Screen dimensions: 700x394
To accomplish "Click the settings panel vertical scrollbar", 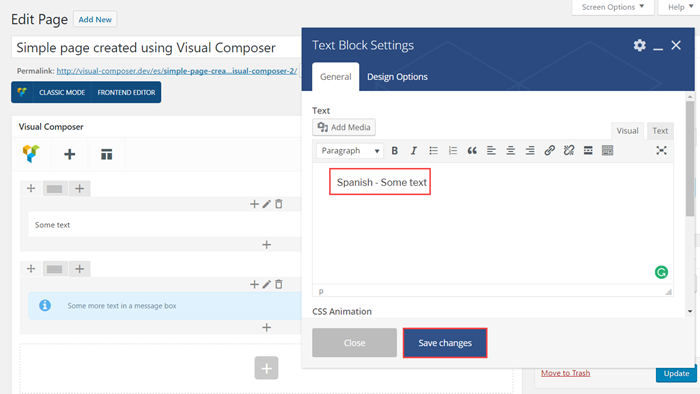I will point(690,158).
